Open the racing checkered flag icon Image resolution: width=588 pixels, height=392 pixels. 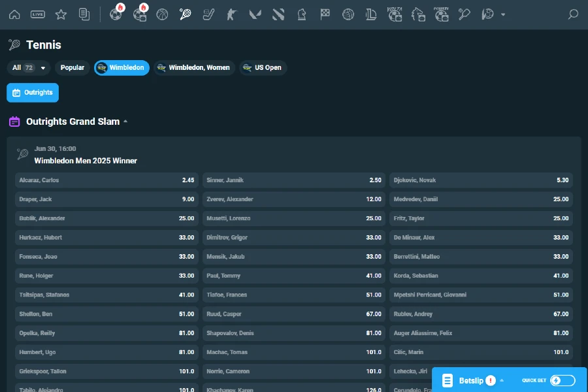(x=325, y=14)
